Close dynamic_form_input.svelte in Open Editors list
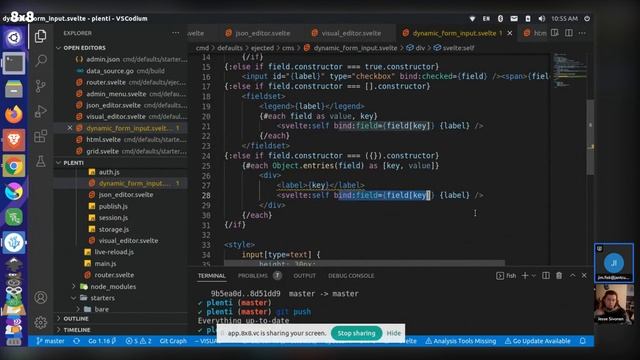The image size is (640, 360). (70, 128)
